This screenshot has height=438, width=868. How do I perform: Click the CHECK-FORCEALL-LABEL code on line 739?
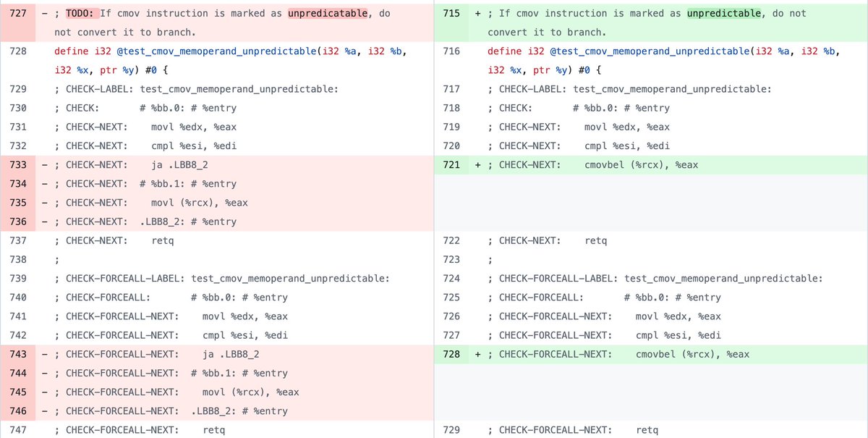(222, 278)
